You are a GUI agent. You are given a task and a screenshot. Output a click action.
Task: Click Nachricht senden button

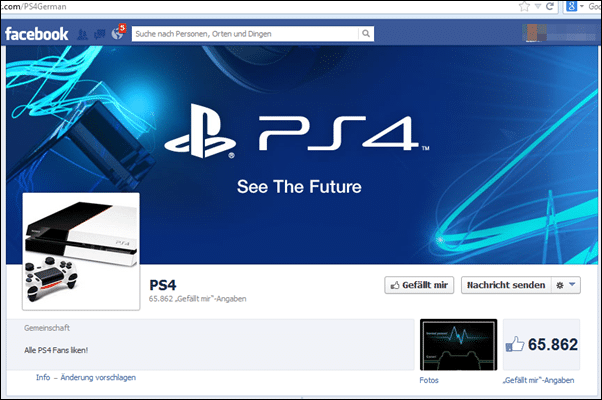coord(506,285)
